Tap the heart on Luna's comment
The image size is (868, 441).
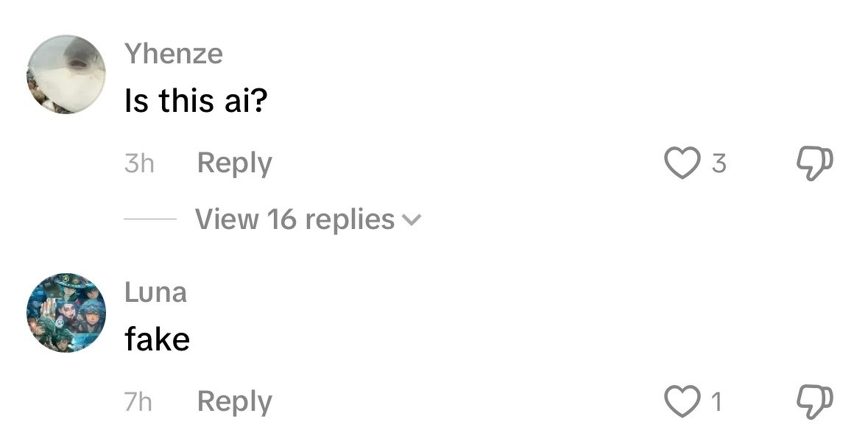pos(682,401)
